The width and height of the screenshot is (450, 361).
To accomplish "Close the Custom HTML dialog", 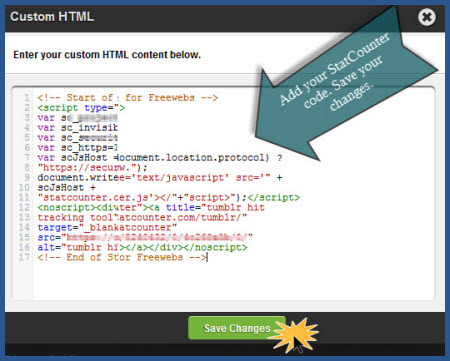I will pyautogui.click(x=427, y=17).
